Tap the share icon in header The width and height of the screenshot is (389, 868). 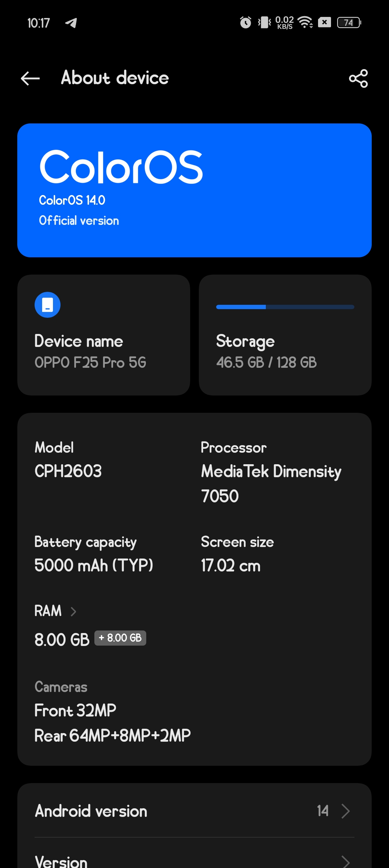click(358, 78)
